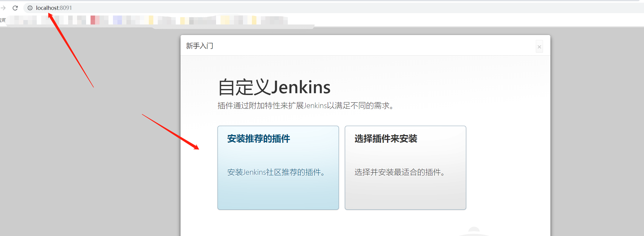Click the forward navigation arrow
Image resolution: width=644 pixels, height=236 pixels.
(x=3, y=8)
